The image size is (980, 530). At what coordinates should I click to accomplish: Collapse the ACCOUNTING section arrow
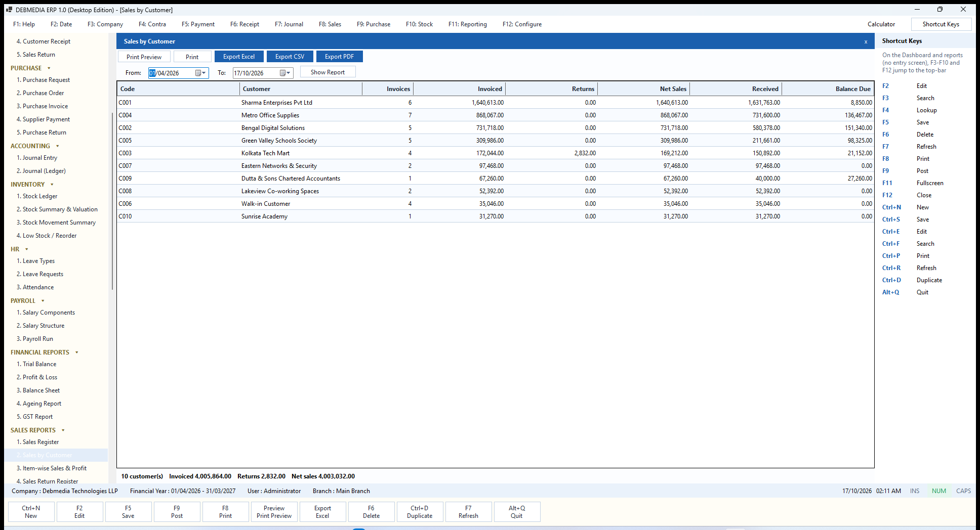[x=58, y=146]
